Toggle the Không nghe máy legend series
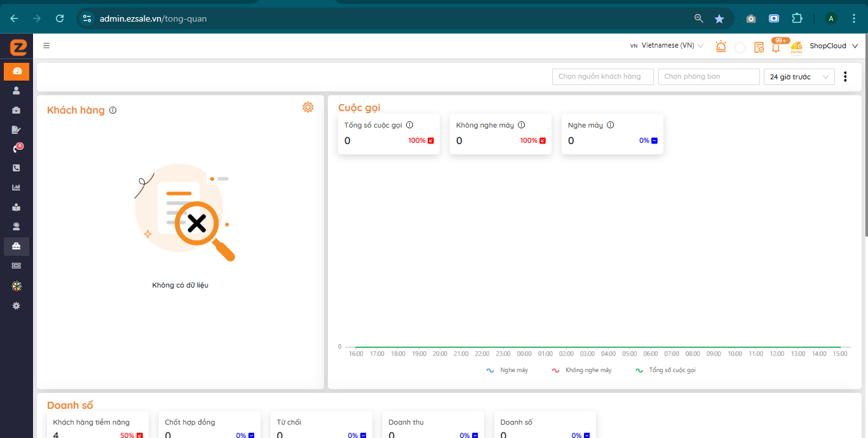868x438 pixels. click(581, 370)
